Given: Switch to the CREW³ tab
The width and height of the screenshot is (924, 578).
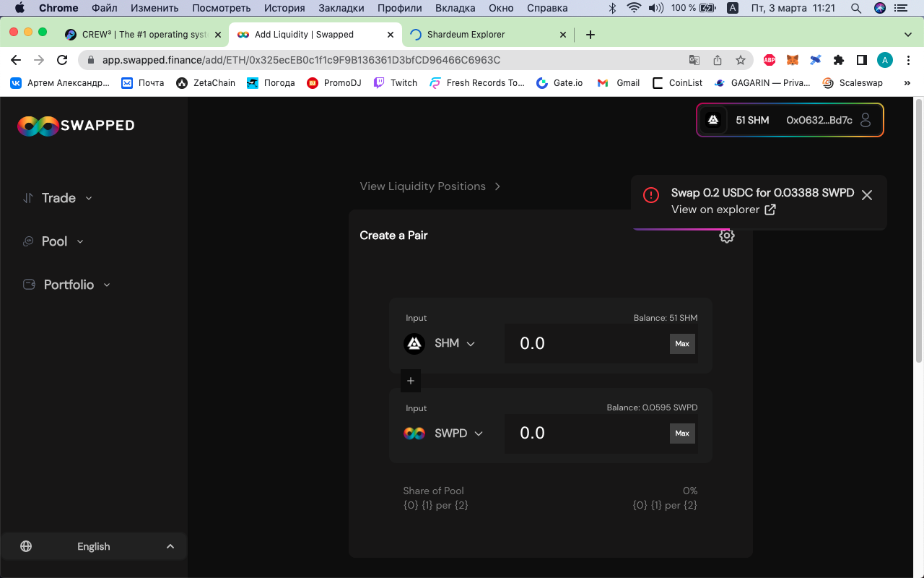Looking at the screenshot, I should (142, 35).
